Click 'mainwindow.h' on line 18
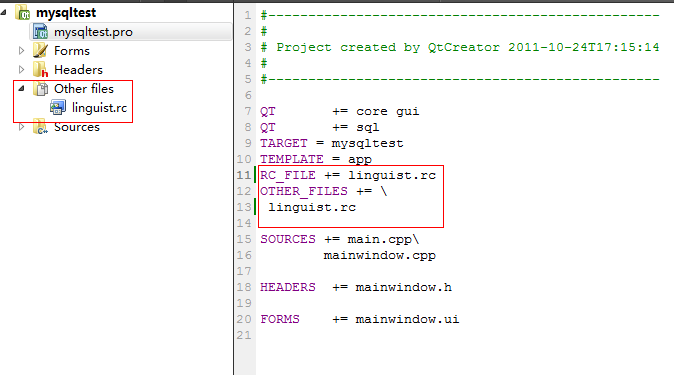The image size is (674, 375). click(x=404, y=287)
